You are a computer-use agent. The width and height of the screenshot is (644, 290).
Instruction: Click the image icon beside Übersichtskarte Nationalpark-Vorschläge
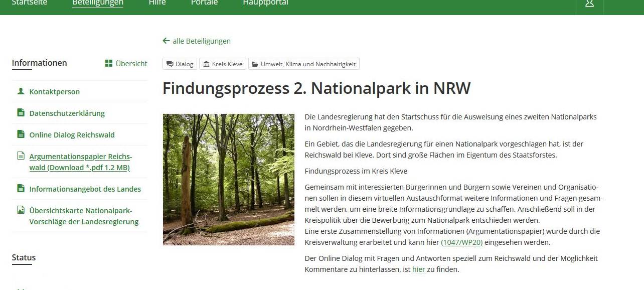(20, 210)
